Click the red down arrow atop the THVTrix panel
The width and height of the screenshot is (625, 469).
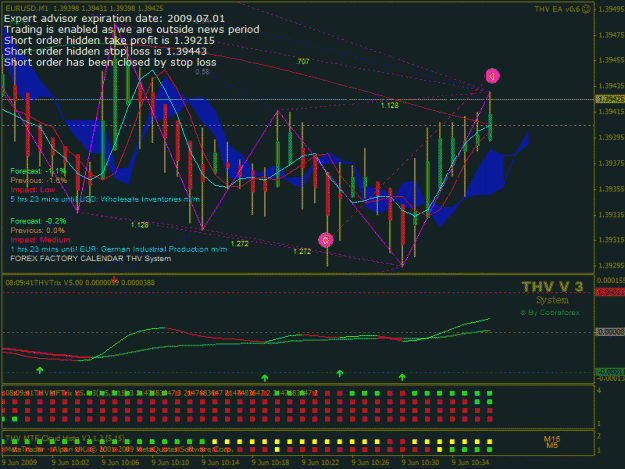pyautogui.click(x=115, y=278)
